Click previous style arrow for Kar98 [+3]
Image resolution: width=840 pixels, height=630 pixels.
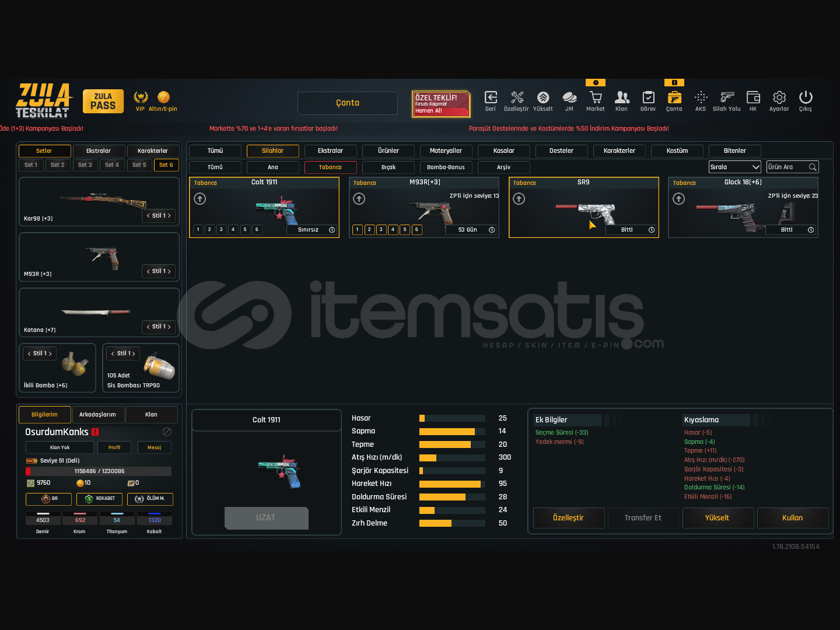click(148, 216)
